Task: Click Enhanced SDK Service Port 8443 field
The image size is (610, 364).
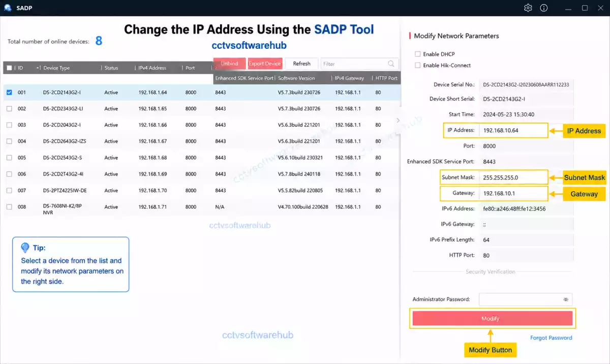Action: 526,162
